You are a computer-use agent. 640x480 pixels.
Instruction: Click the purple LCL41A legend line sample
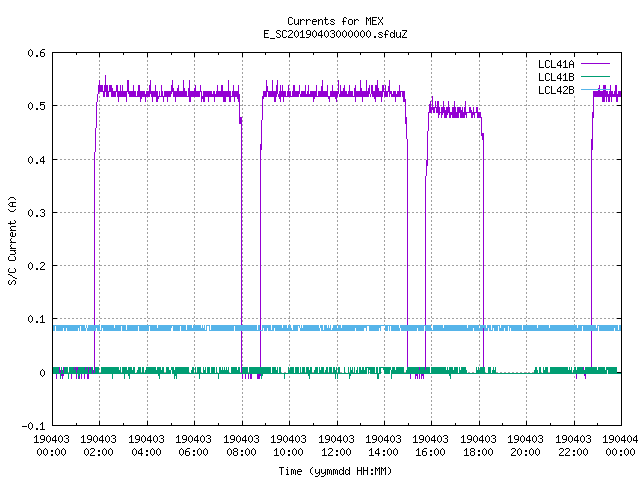595,64
